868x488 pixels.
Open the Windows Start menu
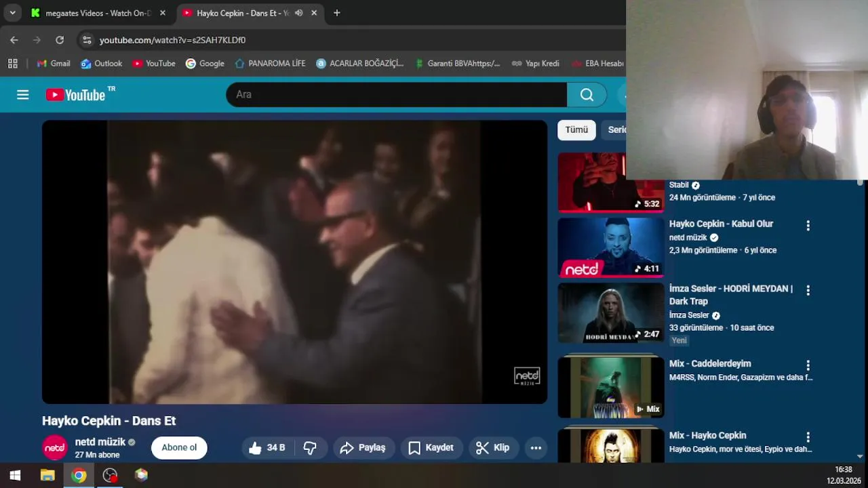point(15,475)
